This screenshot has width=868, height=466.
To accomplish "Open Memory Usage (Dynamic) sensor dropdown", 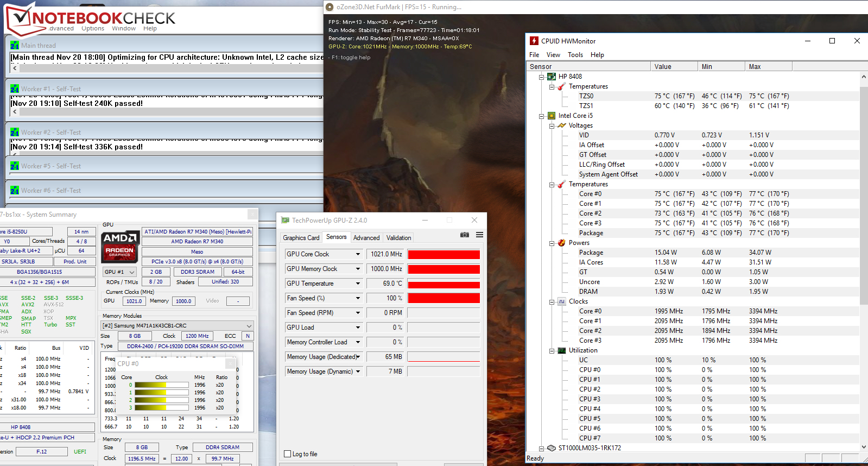I will (358, 371).
